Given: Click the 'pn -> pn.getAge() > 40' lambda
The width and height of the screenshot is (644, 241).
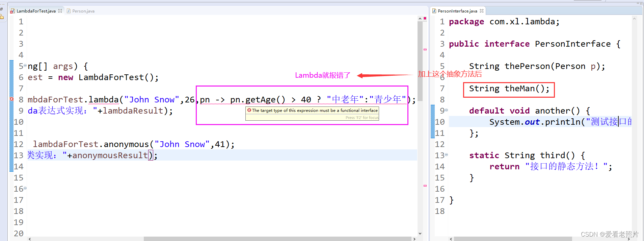Looking at the screenshot, I should [255, 100].
